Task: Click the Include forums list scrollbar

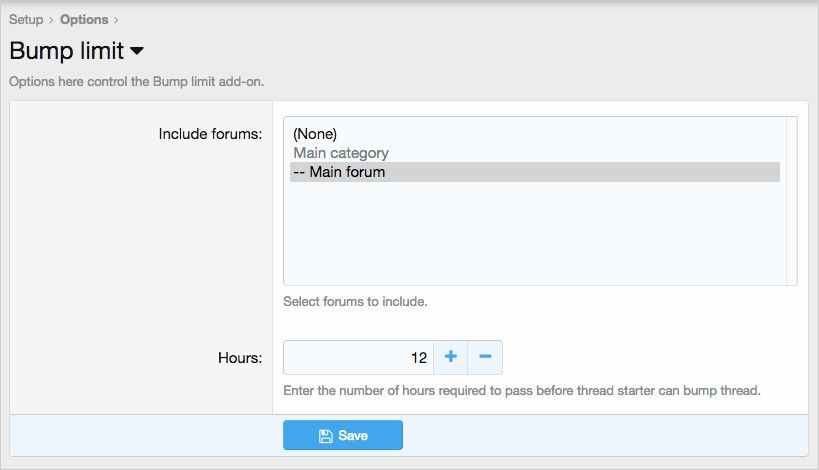Action: [x=791, y=200]
